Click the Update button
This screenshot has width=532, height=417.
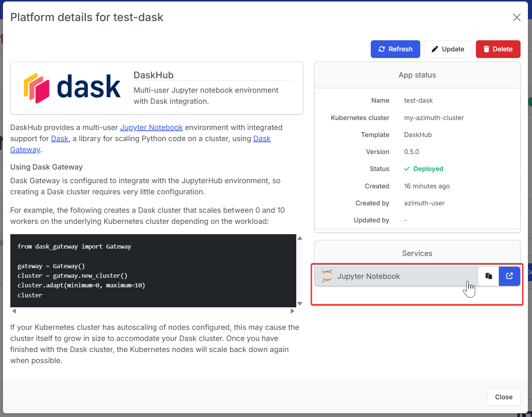[448, 49]
